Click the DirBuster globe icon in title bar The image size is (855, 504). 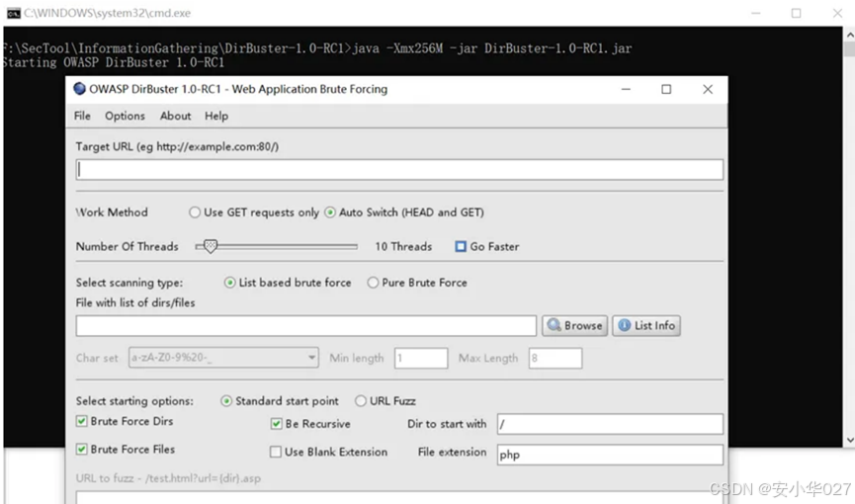pos(80,88)
